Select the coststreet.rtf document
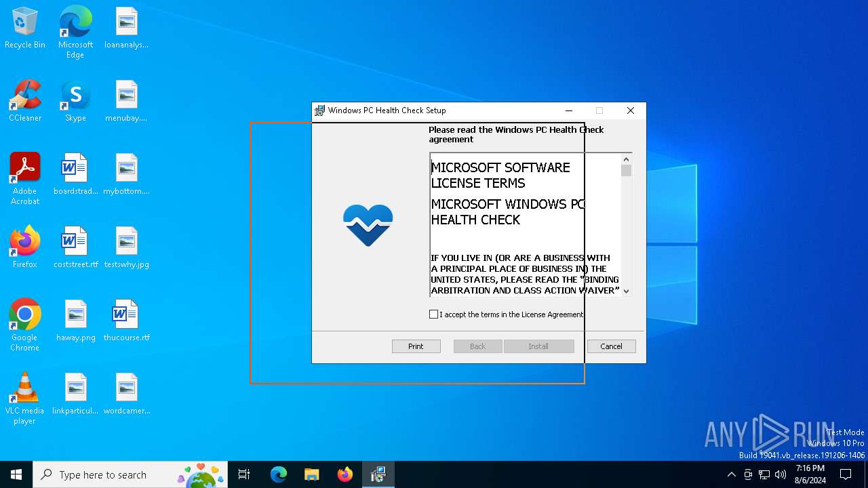 pos(75,248)
